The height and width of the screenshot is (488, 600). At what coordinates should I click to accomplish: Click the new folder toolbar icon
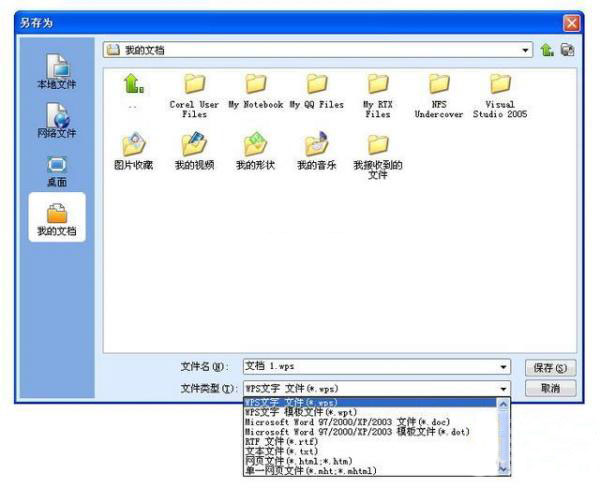pos(567,50)
